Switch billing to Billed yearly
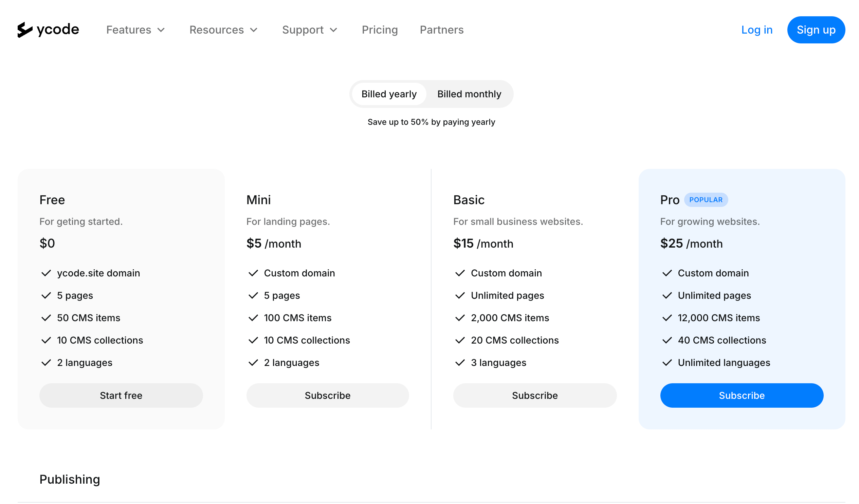 (x=389, y=94)
